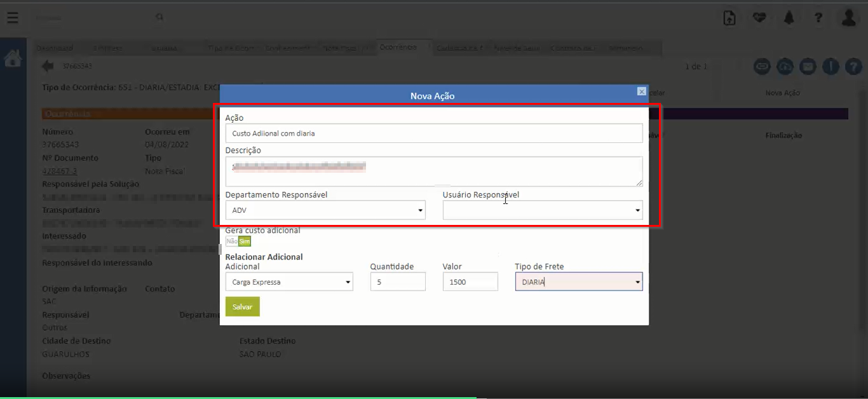Viewport: 868px width, 399px height.
Task: Expand the Departamento Responsável dropdown
Action: [325, 210]
